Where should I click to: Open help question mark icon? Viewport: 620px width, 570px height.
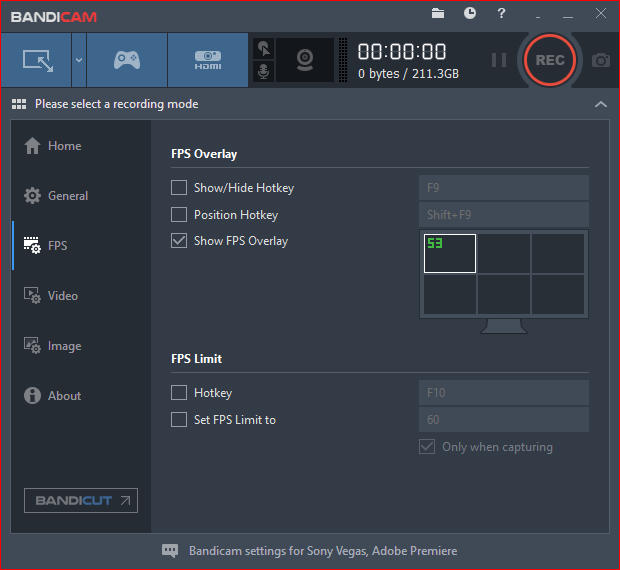(501, 13)
